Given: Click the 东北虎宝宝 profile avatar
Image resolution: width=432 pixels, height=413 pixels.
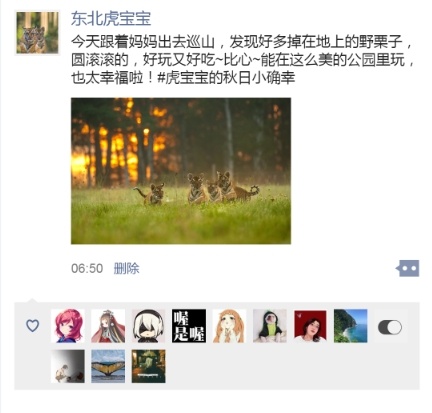Looking at the screenshot, I should (x=37, y=33).
